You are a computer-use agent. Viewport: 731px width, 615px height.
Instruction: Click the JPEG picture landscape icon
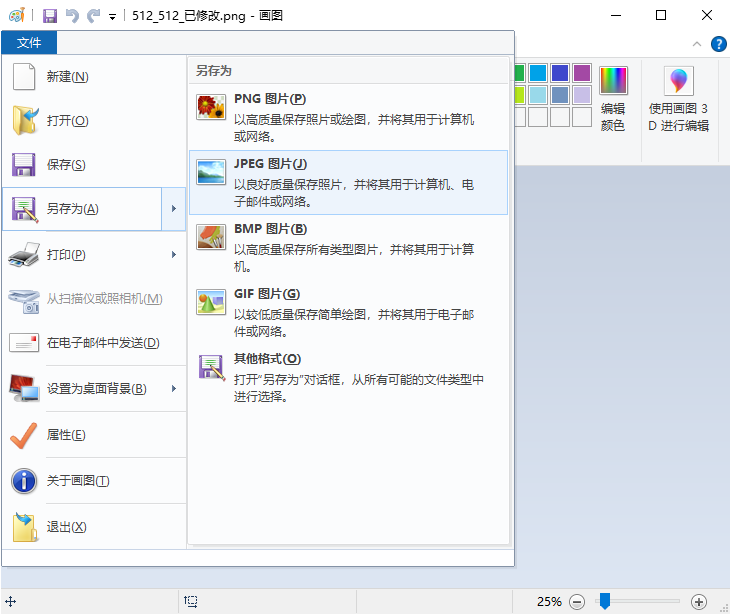pyautogui.click(x=211, y=172)
